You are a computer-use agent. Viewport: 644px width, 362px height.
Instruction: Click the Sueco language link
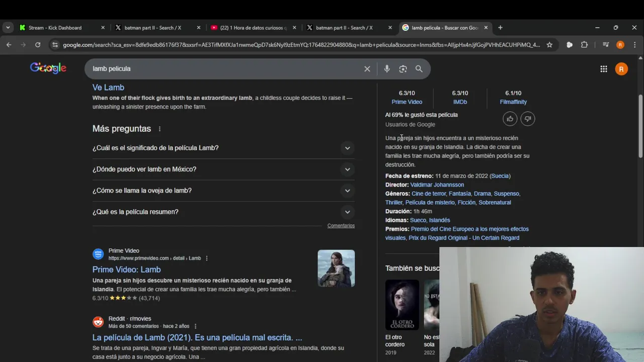(418, 220)
